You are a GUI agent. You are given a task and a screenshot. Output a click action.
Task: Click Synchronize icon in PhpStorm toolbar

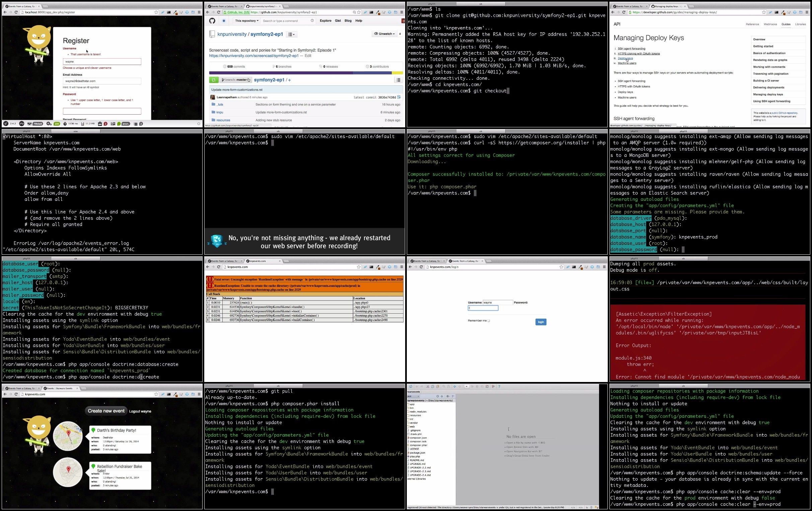tap(411, 386)
